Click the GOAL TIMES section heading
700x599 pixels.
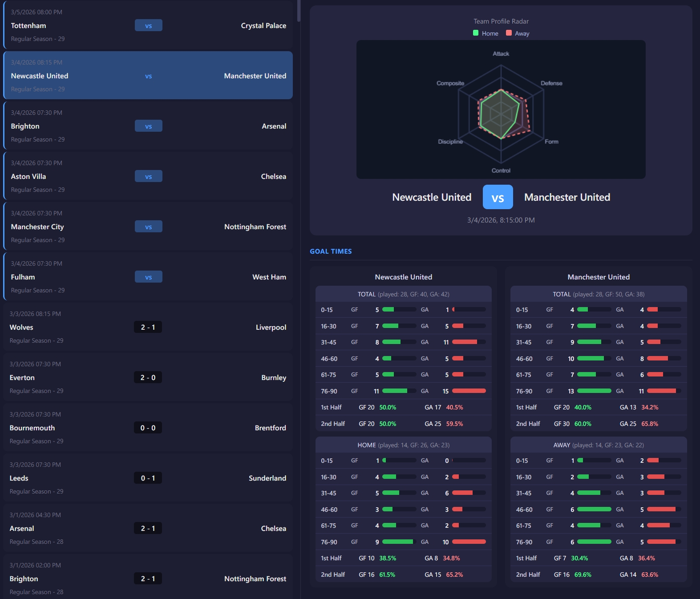pyautogui.click(x=331, y=251)
